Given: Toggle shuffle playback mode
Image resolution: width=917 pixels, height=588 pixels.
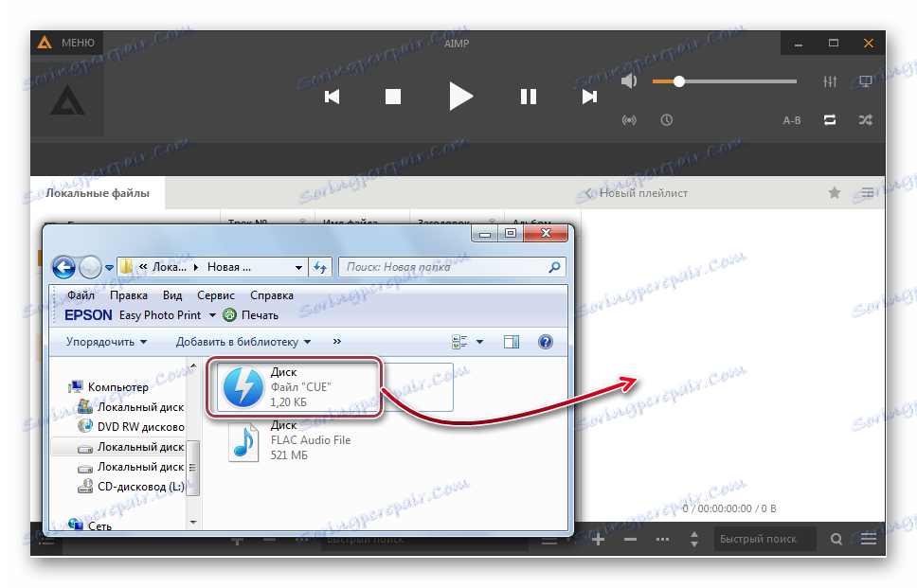Looking at the screenshot, I should pos(866,120).
